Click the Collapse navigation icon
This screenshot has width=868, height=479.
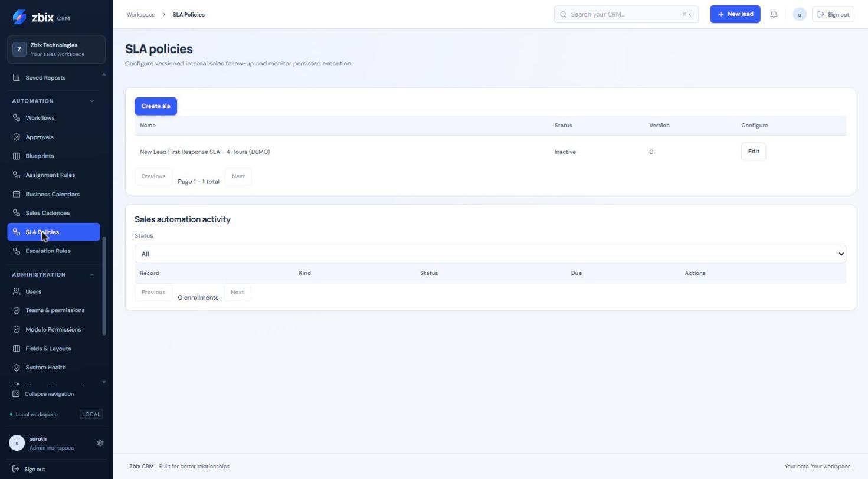point(16,394)
